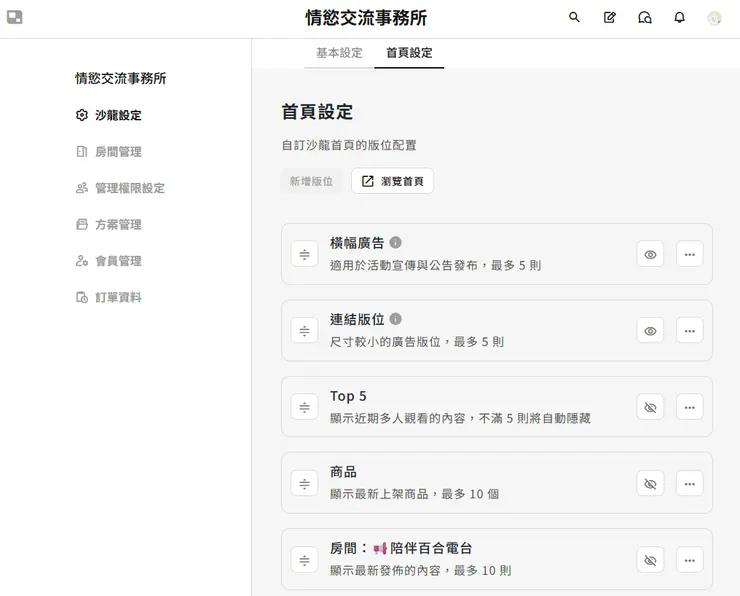The height and width of the screenshot is (596, 740).
Task: Hide the 連結版位 section via eye icon
Action: [x=650, y=331]
